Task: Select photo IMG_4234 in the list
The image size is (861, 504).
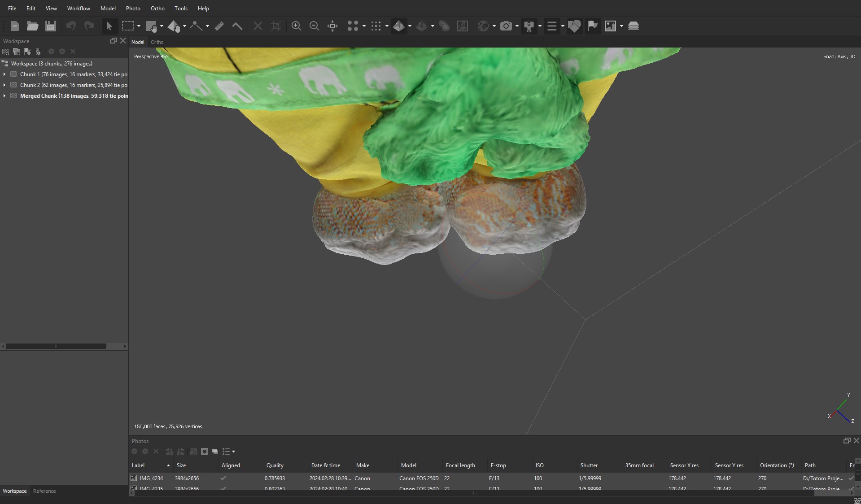Action: click(x=151, y=478)
